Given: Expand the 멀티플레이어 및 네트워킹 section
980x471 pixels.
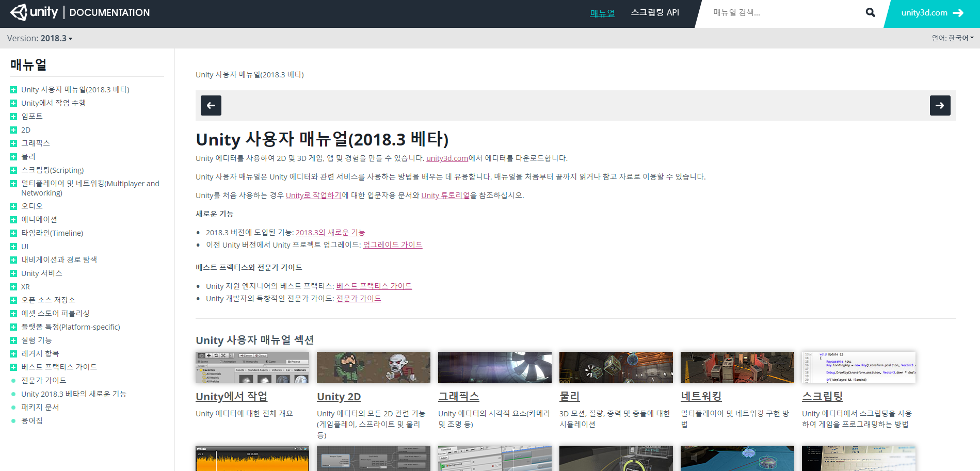Looking at the screenshot, I should [x=13, y=184].
